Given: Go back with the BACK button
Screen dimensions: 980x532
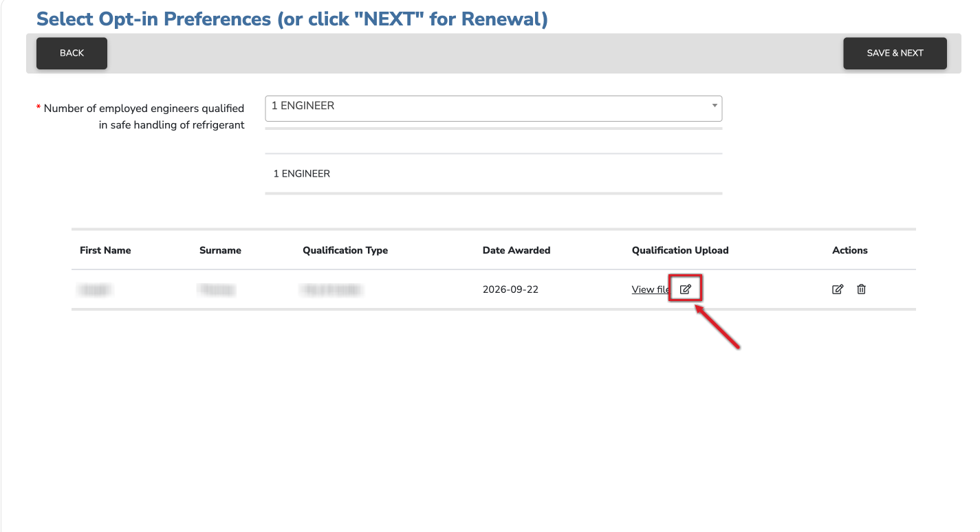Looking at the screenshot, I should [72, 53].
